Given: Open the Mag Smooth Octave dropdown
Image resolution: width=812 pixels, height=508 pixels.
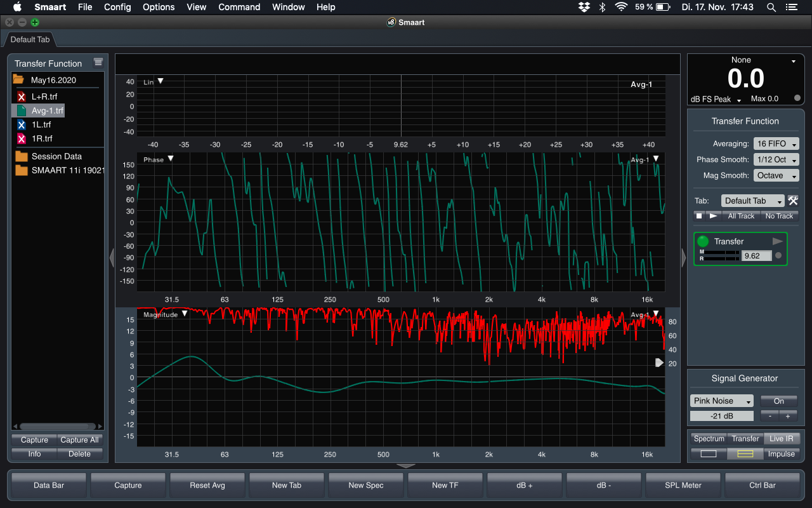Looking at the screenshot, I should click(x=776, y=176).
